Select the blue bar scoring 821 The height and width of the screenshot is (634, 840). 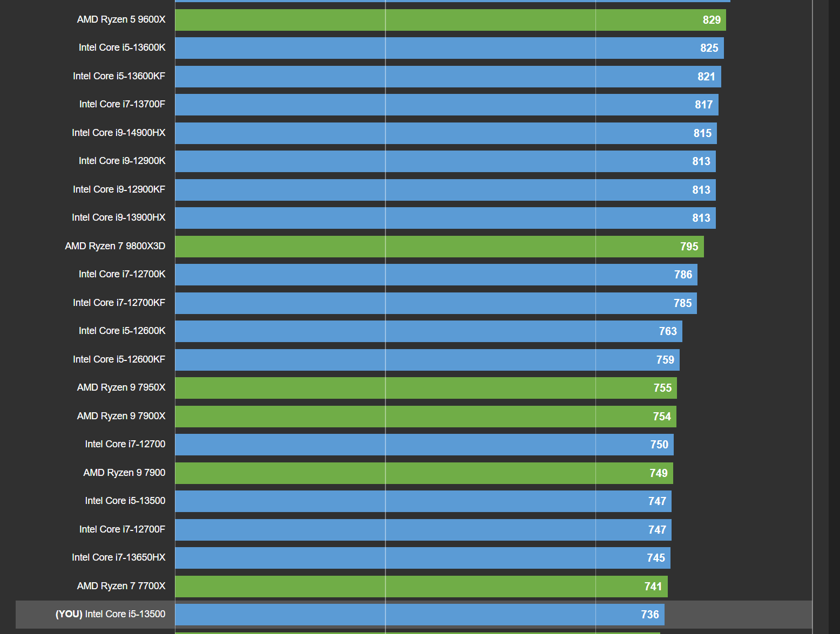pos(448,77)
